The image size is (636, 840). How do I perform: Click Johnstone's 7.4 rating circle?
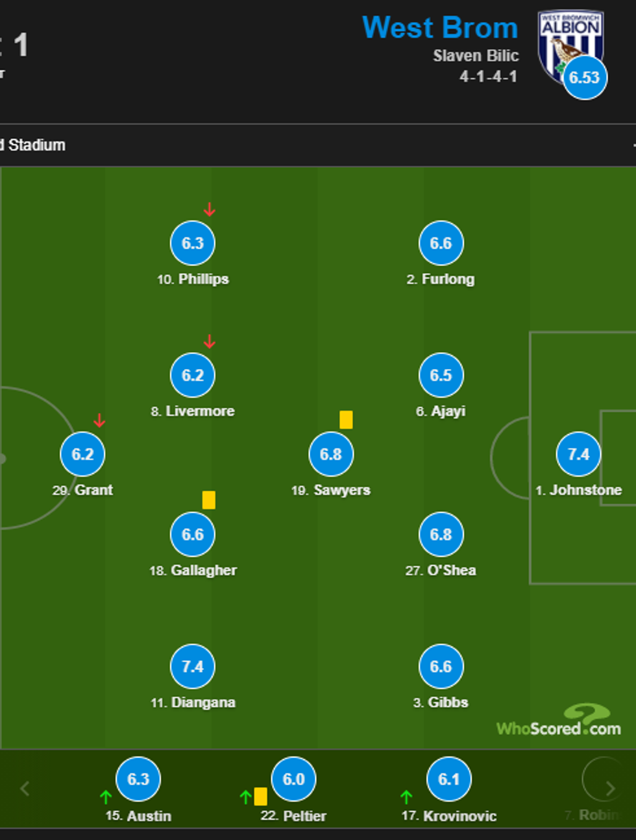tap(578, 454)
